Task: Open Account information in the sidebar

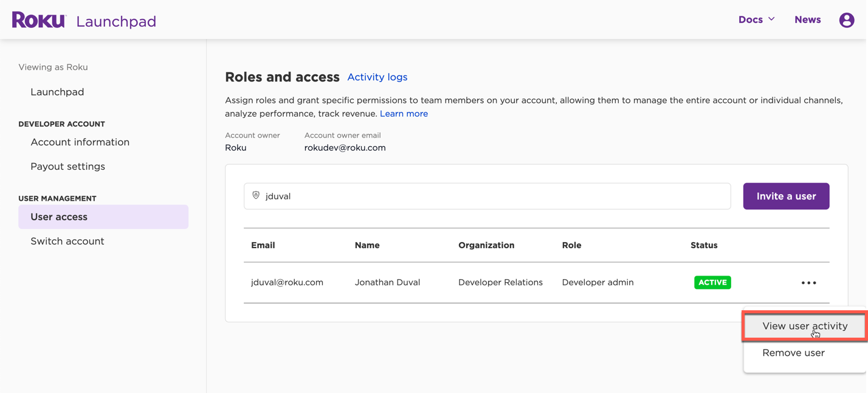Action: coord(80,142)
